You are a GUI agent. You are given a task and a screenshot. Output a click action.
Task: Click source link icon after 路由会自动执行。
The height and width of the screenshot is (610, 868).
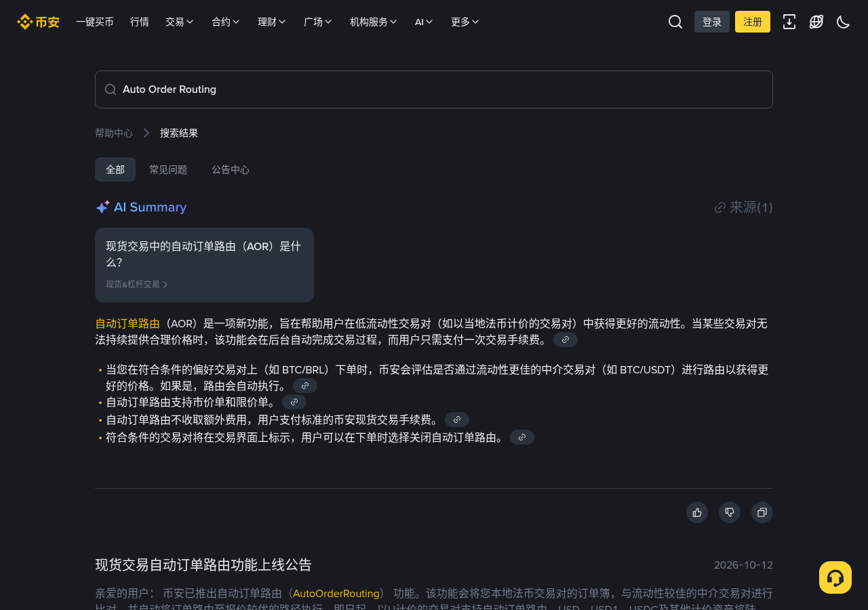click(x=305, y=386)
